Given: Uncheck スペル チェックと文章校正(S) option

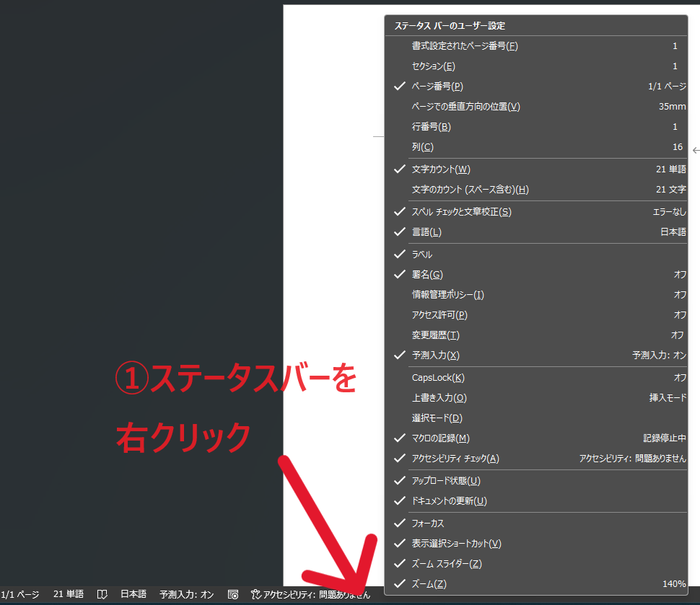Looking at the screenshot, I should [x=535, y=211].
